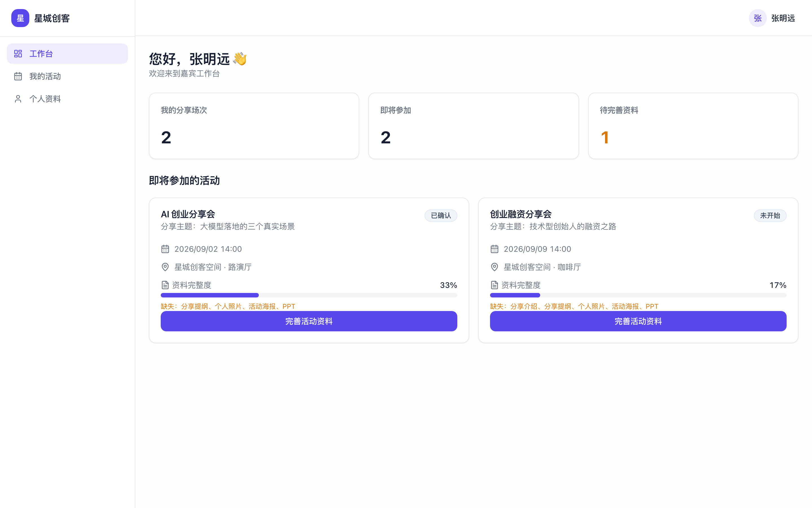Click document icon in 创业融资分享会 card
Image resolution: width=812 pixels, height=508 pixels.
[494, 285]
